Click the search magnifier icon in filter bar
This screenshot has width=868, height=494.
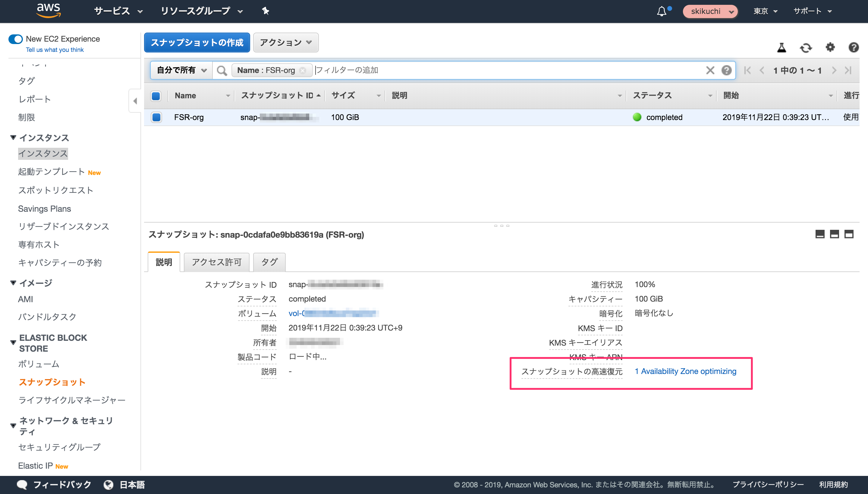pyautogui.click(x=222, y=70)
